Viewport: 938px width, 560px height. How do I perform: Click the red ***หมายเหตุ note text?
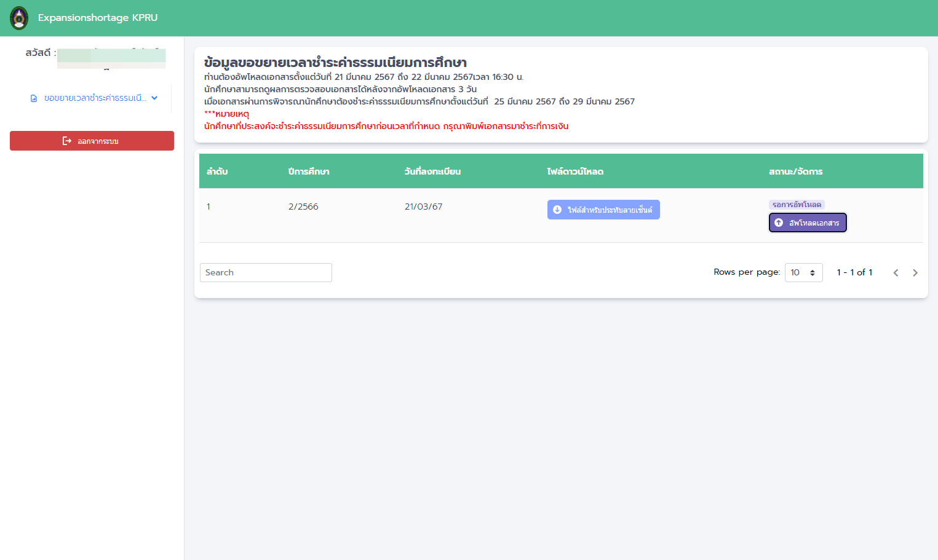(226, 114)
